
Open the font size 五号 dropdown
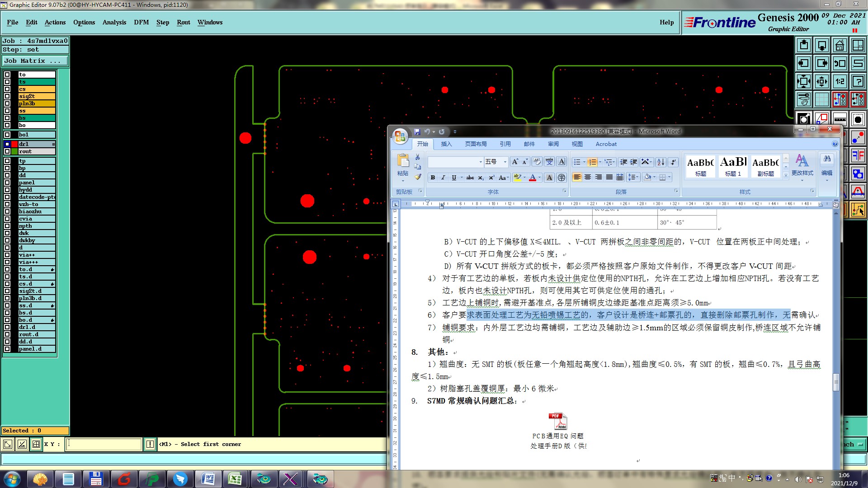click(506, 162)
